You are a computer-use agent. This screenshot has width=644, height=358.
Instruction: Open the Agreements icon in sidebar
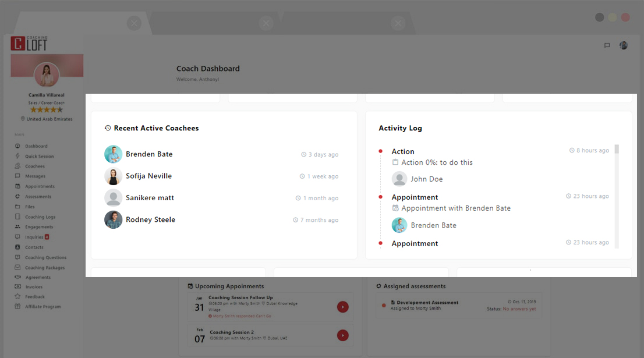pyautogui.click(x=19, y=277)
